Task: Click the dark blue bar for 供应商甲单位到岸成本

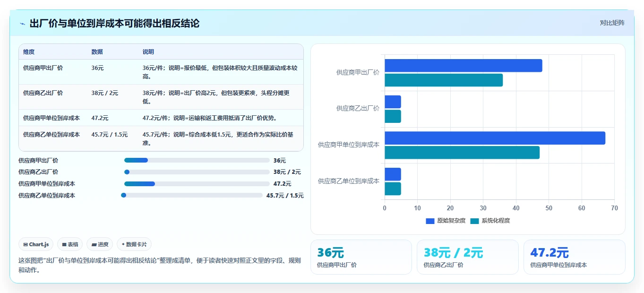Action: [x=495, y=138]
